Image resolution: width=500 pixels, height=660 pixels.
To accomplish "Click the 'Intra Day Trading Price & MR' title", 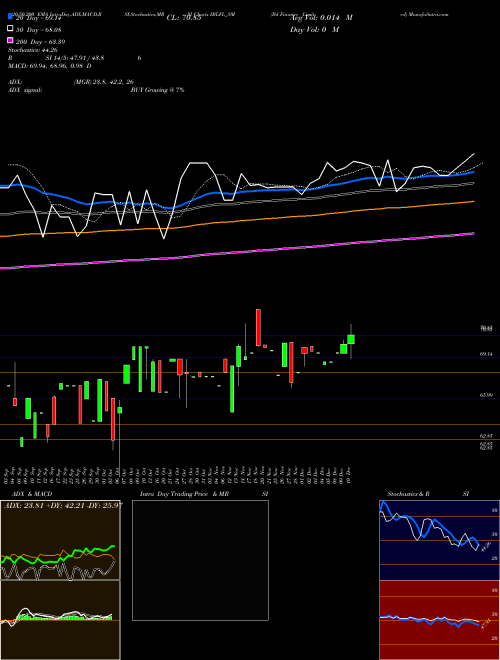I will (184, 494).
